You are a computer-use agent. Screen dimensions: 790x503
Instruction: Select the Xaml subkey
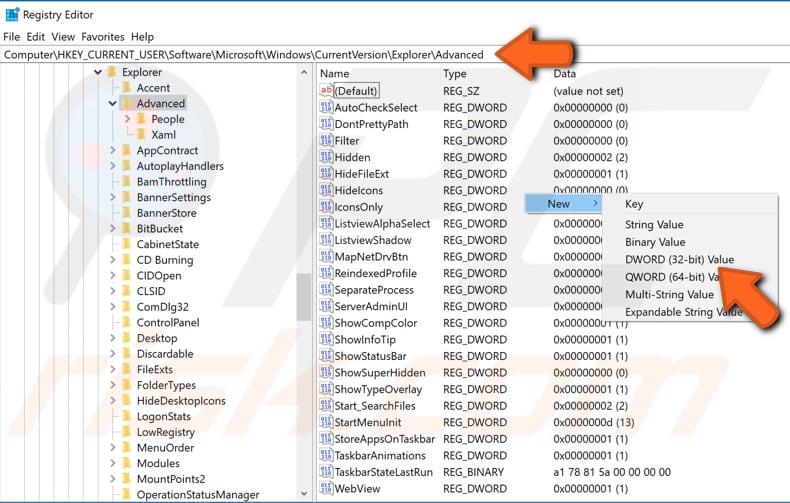164,135
